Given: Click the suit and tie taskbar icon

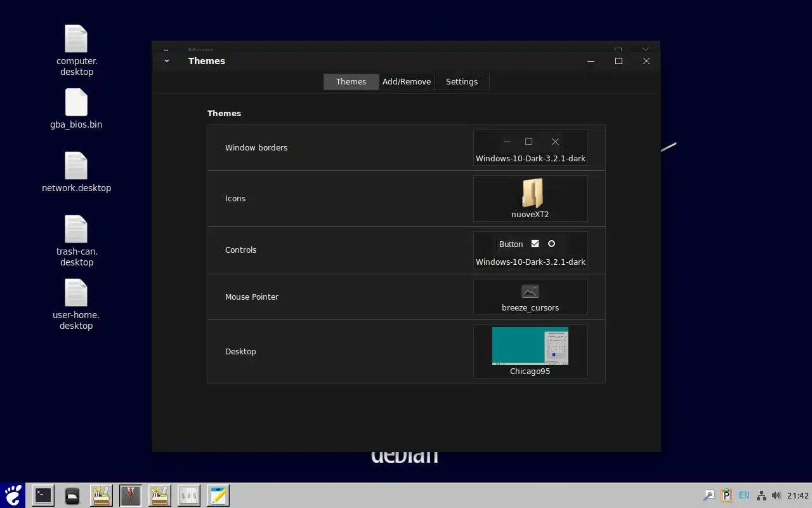Looking at the screenshot, I should pos(131,495).
